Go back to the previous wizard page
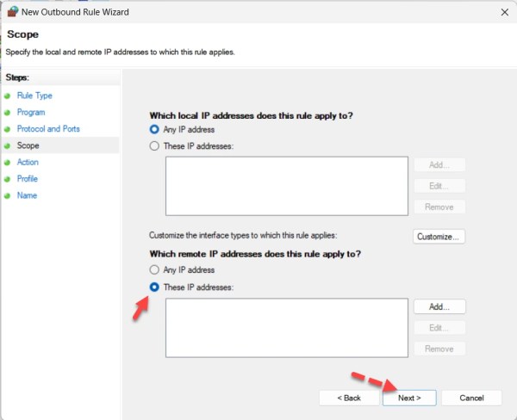Viewport: 517px width, 420px height. [x=348, y=398]
